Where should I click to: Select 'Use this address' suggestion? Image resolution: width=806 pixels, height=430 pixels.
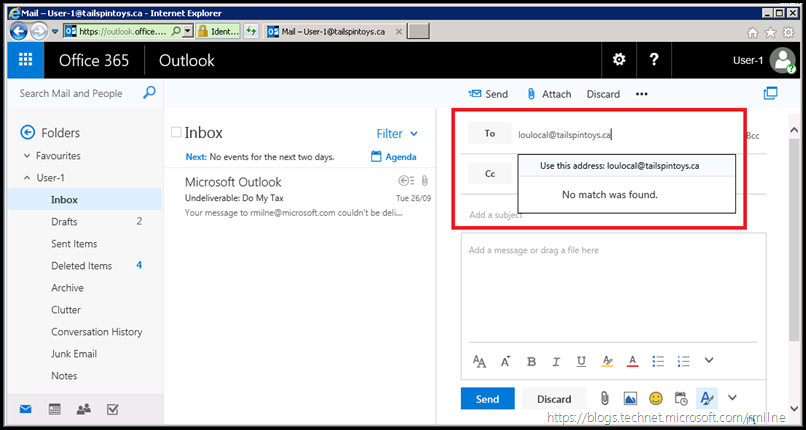(x=627, y=166)
